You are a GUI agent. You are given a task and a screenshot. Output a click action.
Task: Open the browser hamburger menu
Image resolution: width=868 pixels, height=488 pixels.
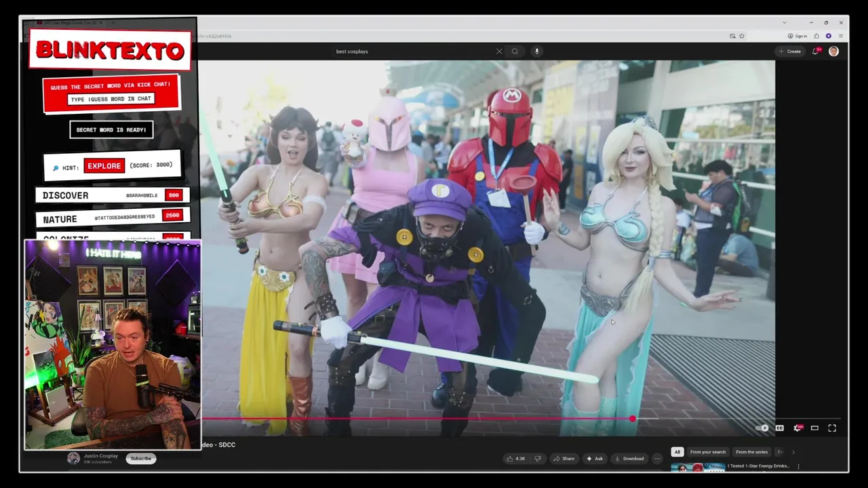(841, 36)
